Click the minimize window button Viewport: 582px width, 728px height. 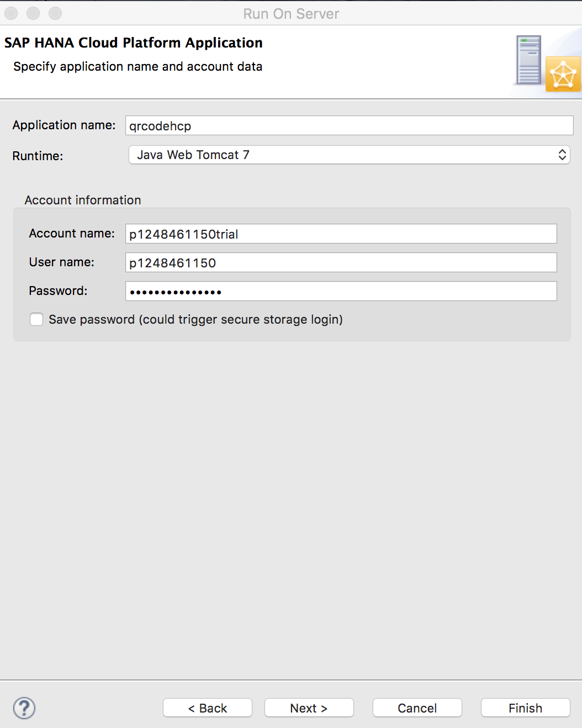tap(33, 13)
